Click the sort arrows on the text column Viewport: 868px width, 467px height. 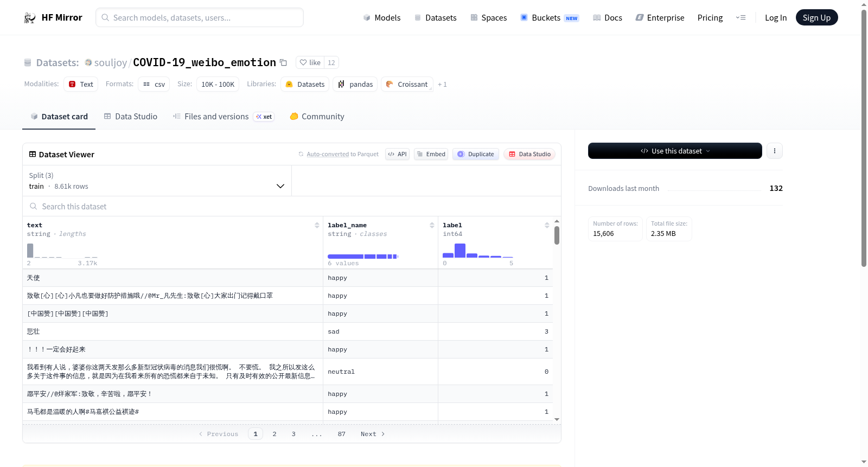coord(317,225)
